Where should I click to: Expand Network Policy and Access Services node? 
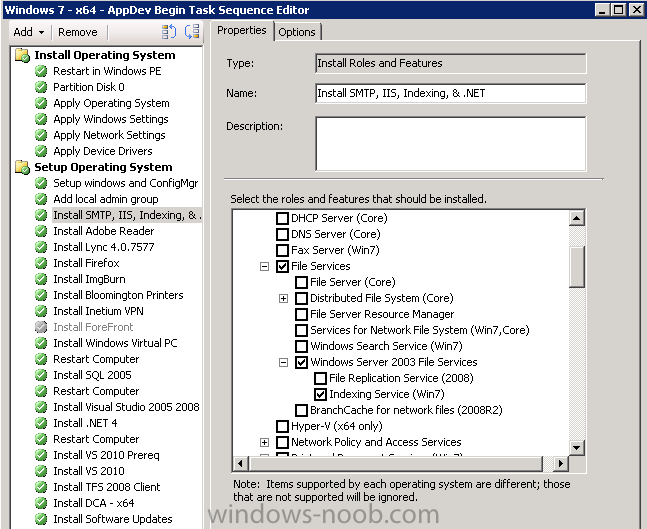(264, 442)
